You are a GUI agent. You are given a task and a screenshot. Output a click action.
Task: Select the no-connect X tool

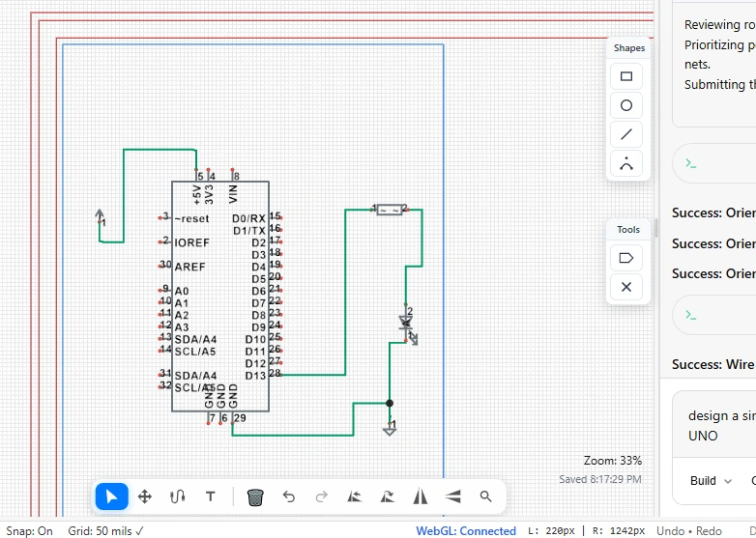pyautogui.click(x=626, y=287)
